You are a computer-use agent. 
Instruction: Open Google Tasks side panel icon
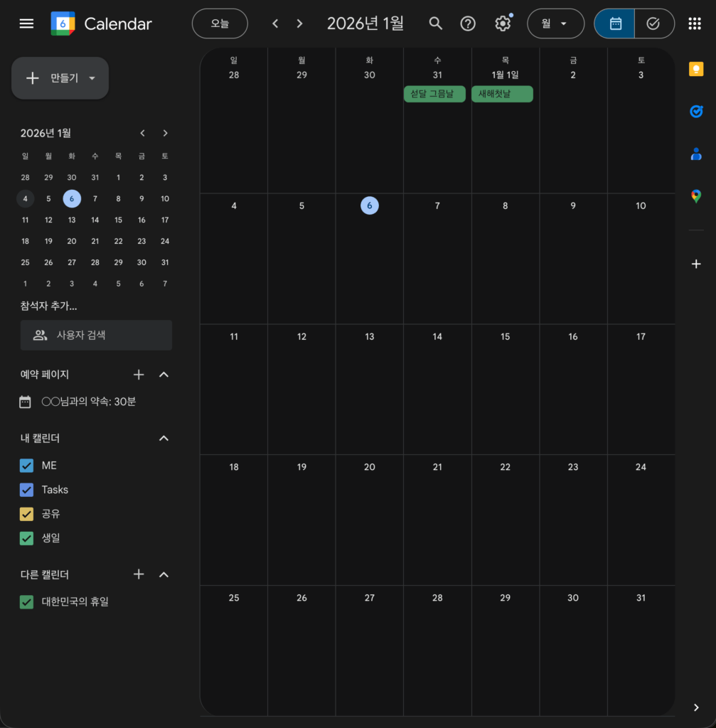click(696, 112)
